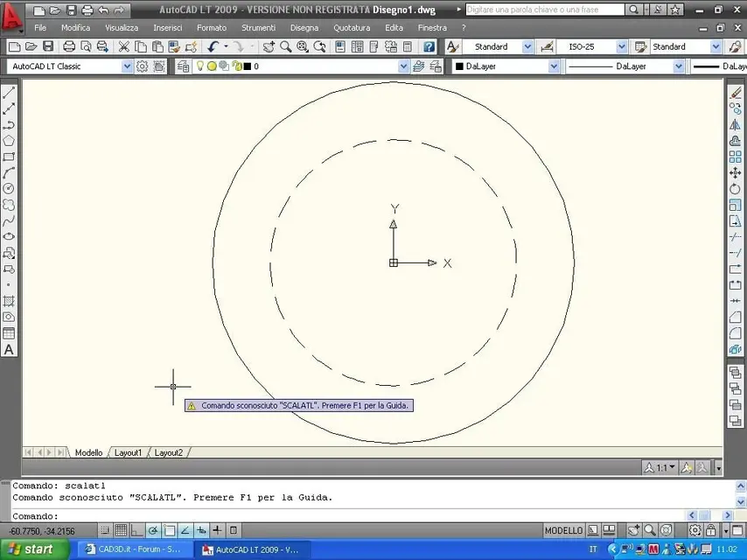Open the 1:1 annotation scale dropdown

point(660,467)
